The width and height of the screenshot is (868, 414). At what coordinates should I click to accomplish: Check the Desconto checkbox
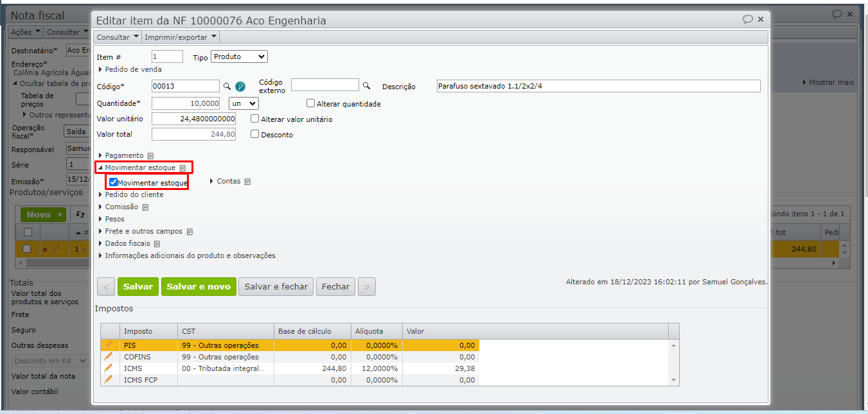[255, 134]
